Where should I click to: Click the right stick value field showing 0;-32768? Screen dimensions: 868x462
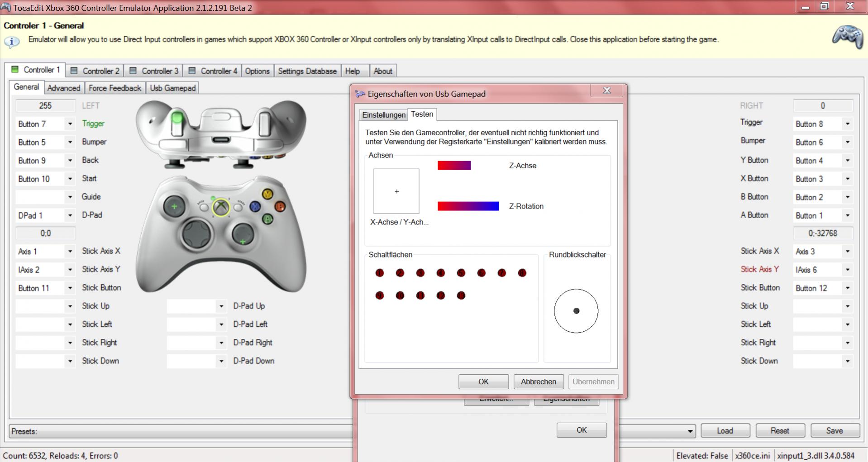(823, 233)
